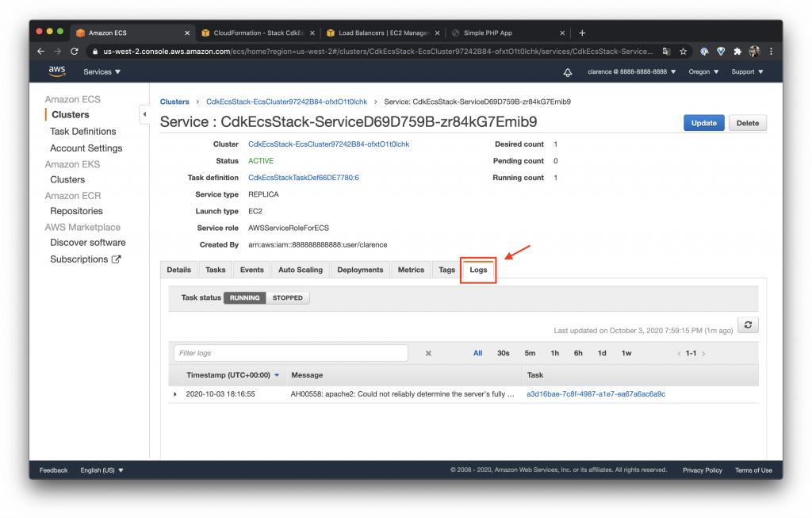
Task: Click the browser profile avatar
Action: [x=755, y=52]
